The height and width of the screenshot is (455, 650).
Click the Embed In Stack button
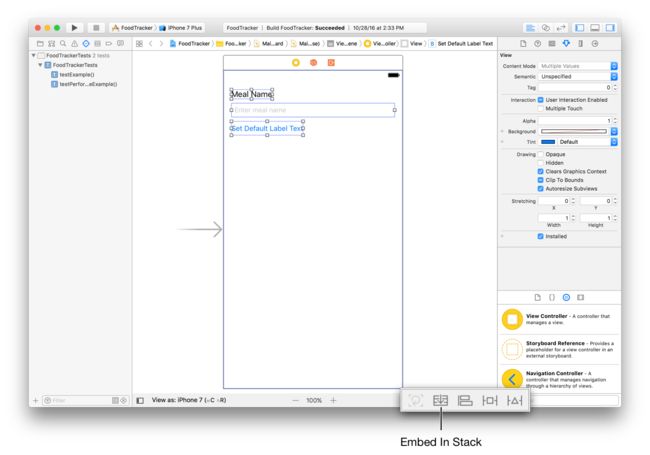(440, 400)
